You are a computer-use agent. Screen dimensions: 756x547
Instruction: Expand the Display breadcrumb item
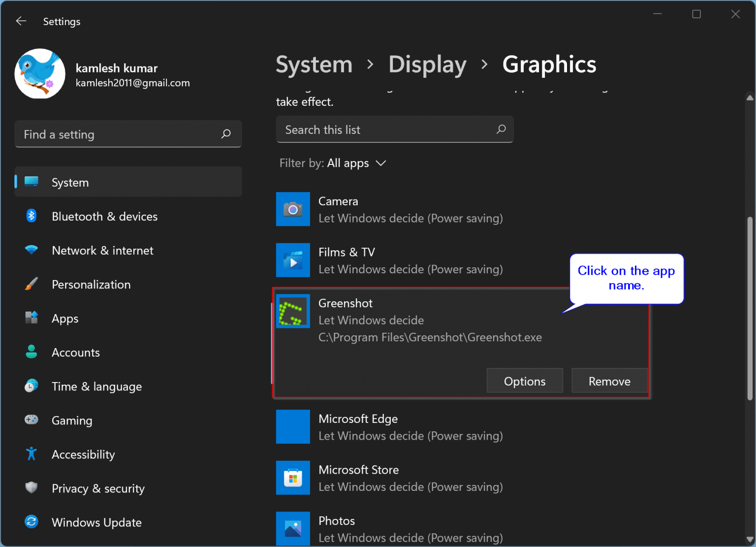427,64
